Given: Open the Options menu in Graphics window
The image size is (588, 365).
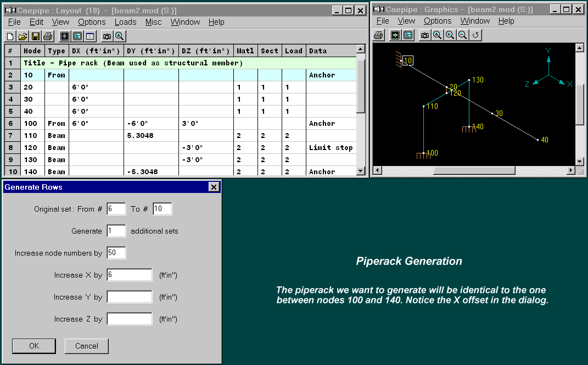Looking at the screenshot, I should pos(438,21).
